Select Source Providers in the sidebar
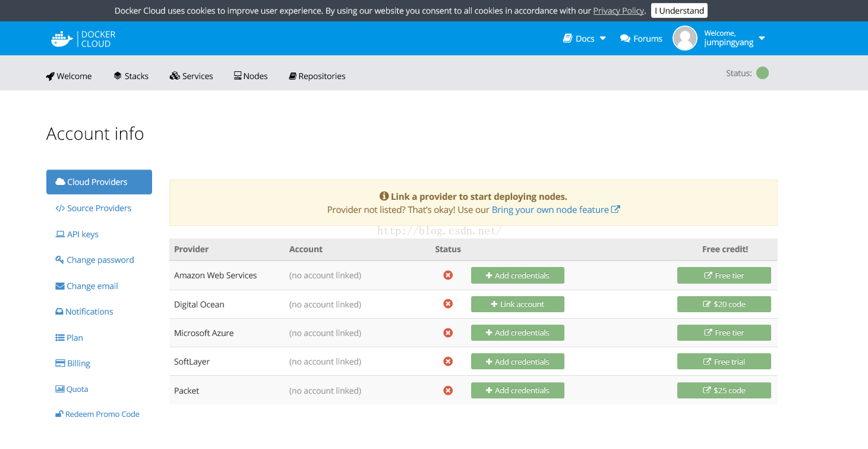This screenshot has width=868, height=449. 93,208
